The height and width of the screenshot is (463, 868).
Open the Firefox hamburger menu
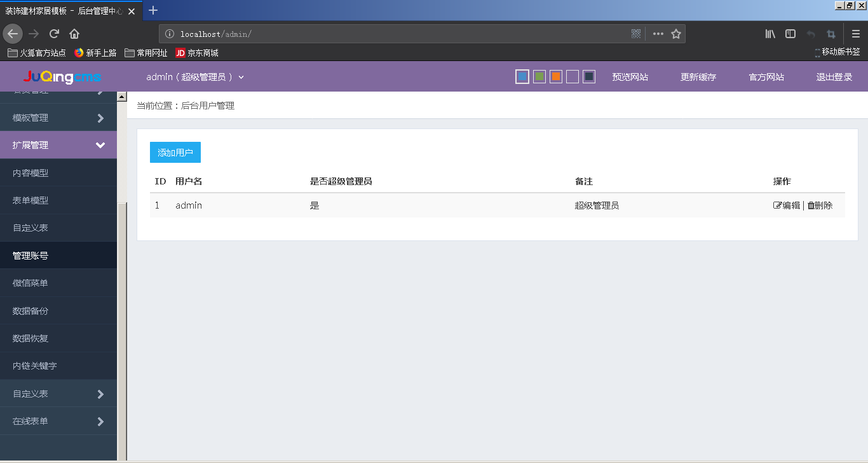click(856, 34)
